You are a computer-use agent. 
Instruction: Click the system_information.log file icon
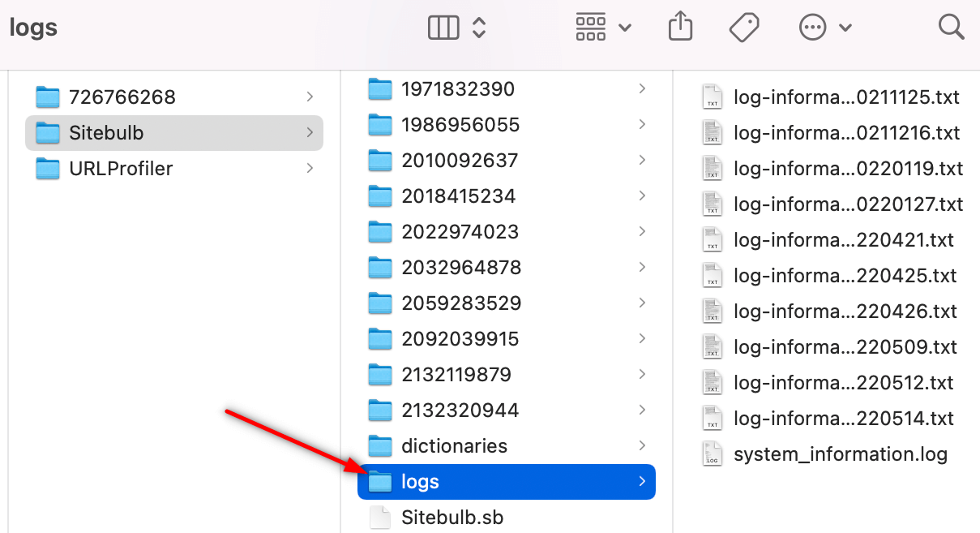713,454
